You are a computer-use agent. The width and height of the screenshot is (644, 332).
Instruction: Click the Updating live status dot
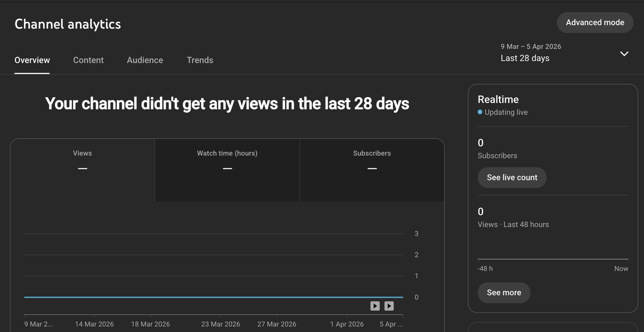[480, 112]
